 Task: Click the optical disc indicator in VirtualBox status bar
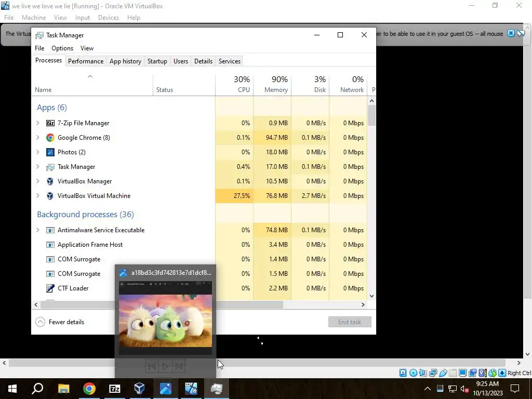tap(413, 373)
